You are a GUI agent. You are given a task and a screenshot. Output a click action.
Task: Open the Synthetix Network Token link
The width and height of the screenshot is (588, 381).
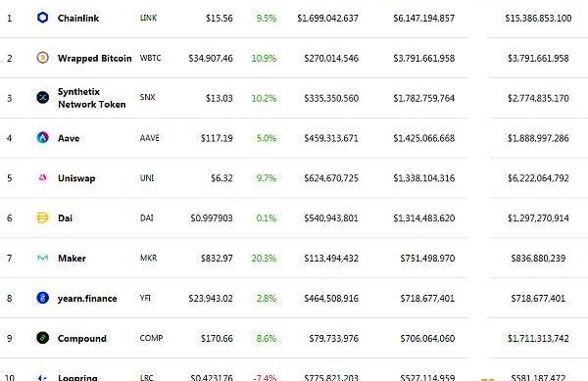click(x=91, y=98)
